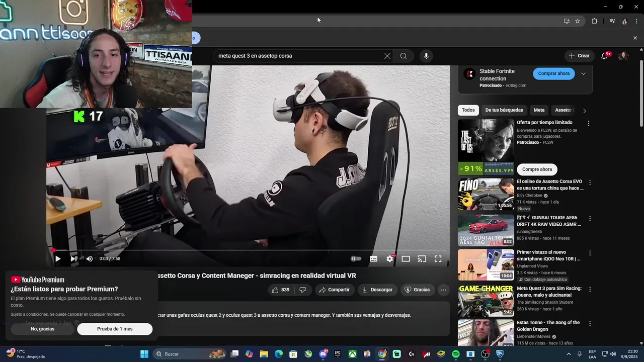
Task: Open Estas Tonne Golden Dragon video
Action: pos(486,333)
